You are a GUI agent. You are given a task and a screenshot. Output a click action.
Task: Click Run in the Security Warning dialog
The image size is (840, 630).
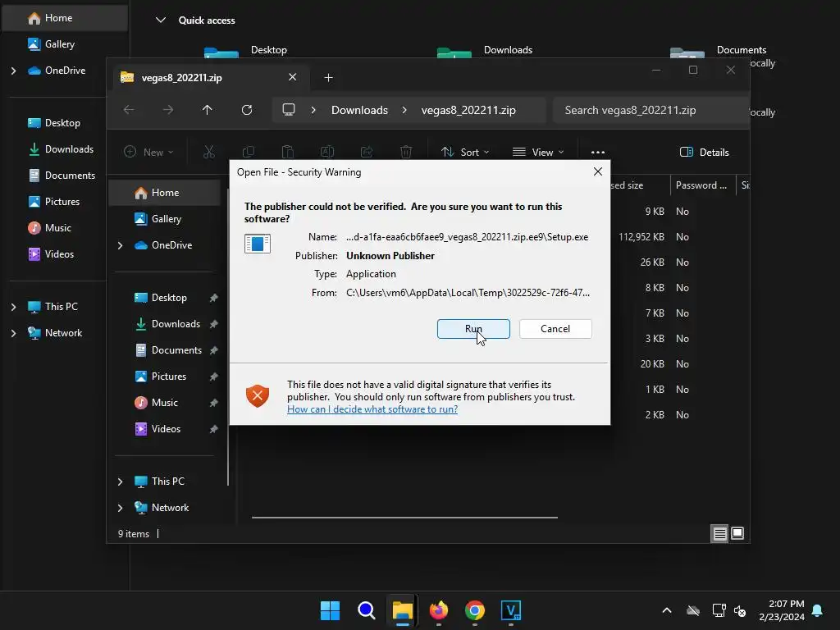(473, 329)
